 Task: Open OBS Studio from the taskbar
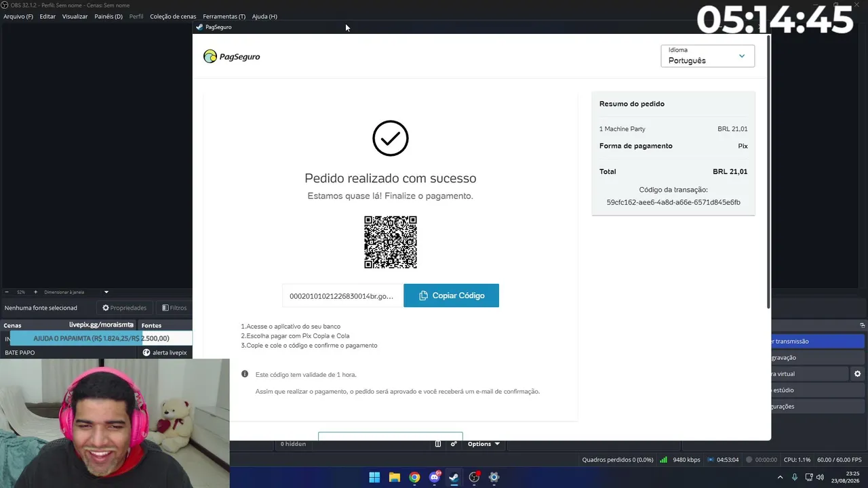coord(474,477)
